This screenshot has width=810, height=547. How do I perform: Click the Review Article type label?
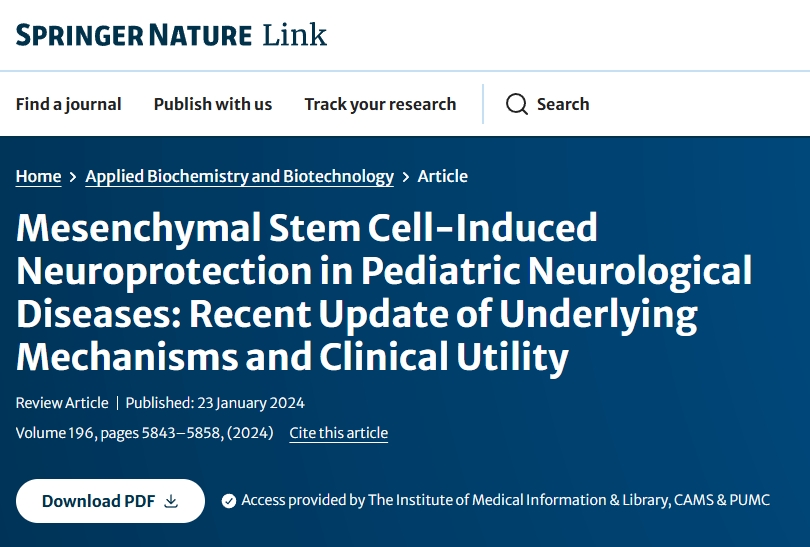coord(62,403)
